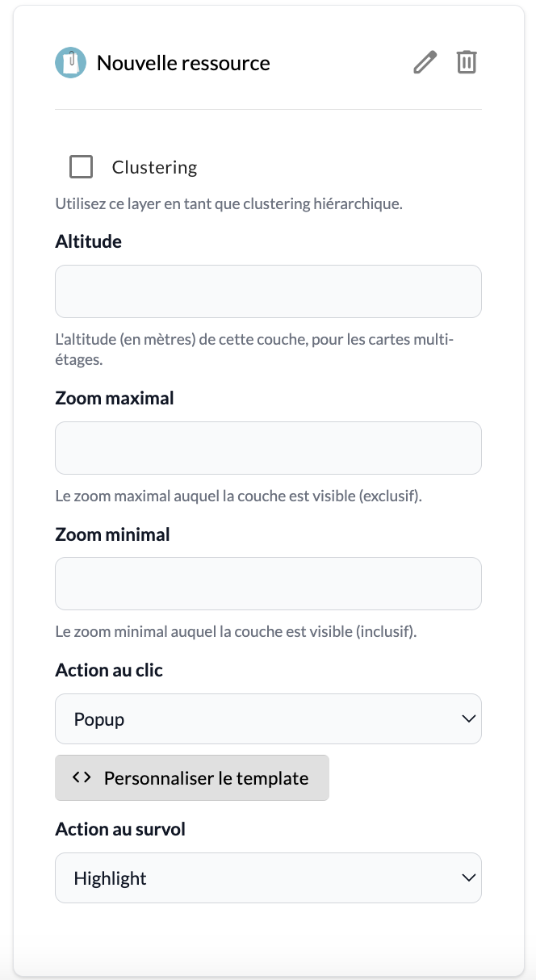Viewport: 536px width, 980px height.
Task: Click the chevron of the Popup dropdown
Action: [x=467, y=718]
